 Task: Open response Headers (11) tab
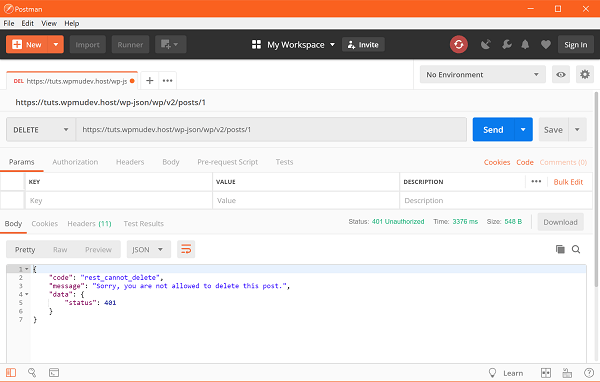[x=89, y=224]
